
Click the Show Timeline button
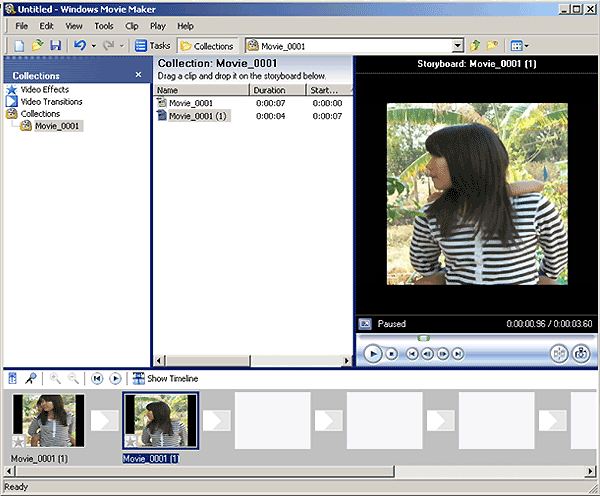click(165, 379)
